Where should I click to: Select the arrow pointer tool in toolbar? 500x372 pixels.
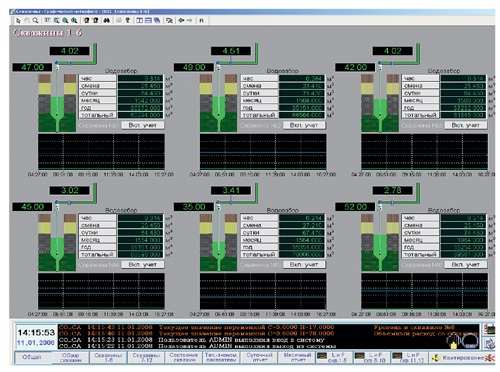click(x=18, y=21)
